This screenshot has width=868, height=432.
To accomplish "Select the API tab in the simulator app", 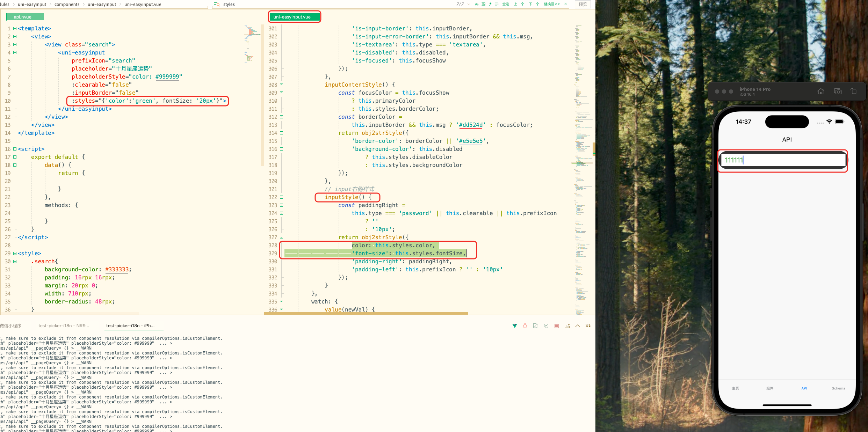I will pos(804,388).
